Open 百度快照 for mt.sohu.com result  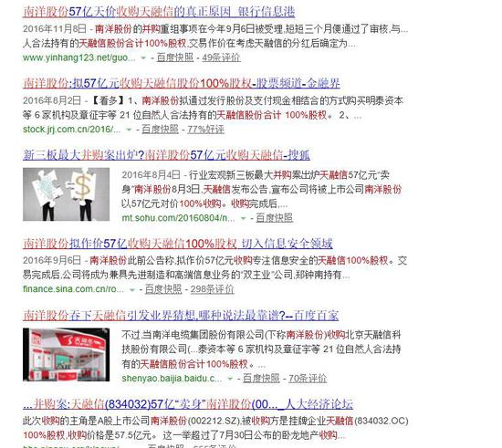coord(275,217)
